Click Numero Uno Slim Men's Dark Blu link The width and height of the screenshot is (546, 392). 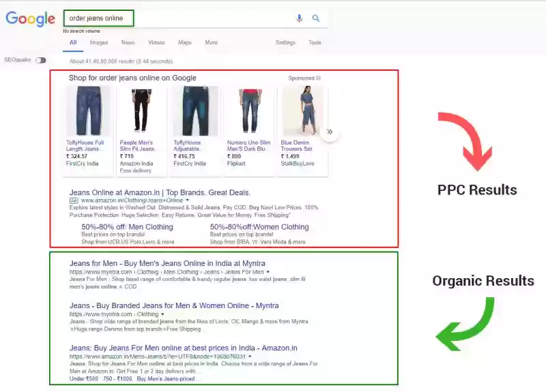coord(248,146)
